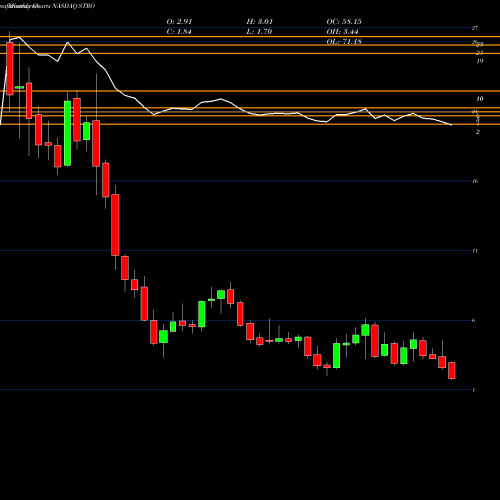
Task: Click the low price value "L: 1.70"
Action: pos(259,32)
